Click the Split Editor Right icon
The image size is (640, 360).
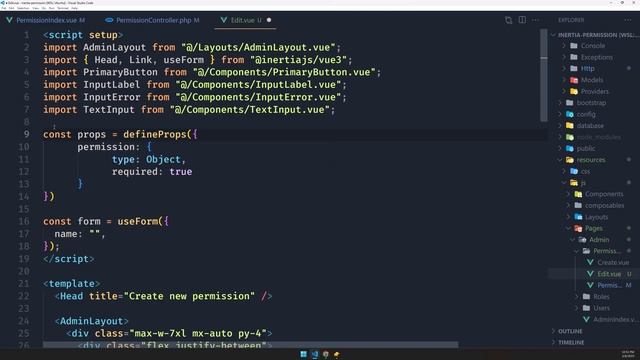(x=522, y=20)
